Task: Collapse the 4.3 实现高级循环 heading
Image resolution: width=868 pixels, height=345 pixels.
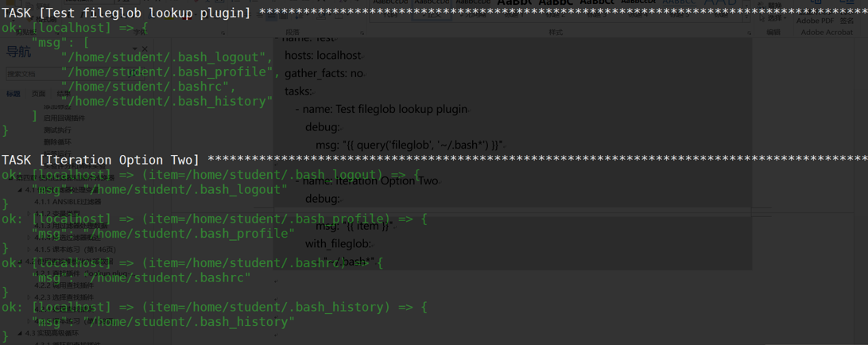Action: click(21, 333)
